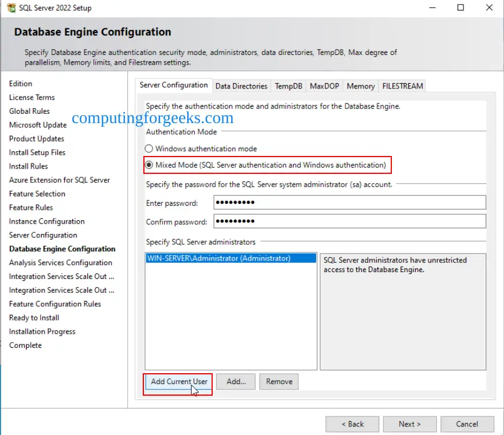Select Mixed Mode authentication radio button

149,165
